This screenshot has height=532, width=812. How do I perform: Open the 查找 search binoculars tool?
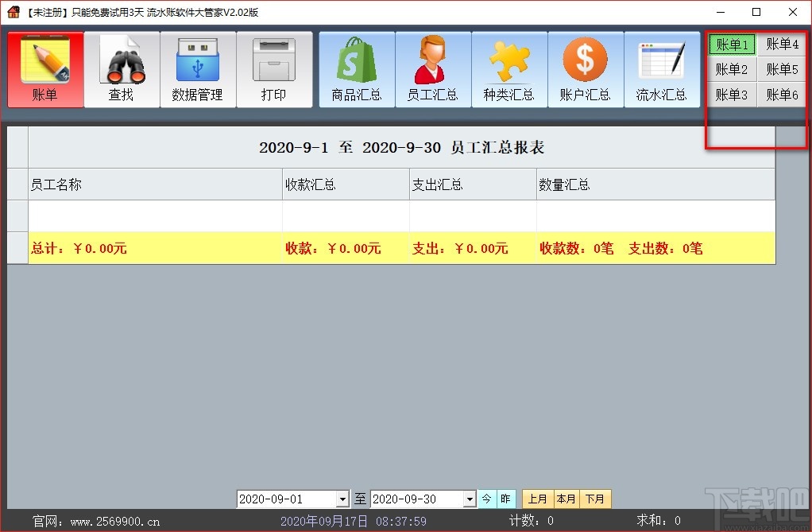coord(122,68)
